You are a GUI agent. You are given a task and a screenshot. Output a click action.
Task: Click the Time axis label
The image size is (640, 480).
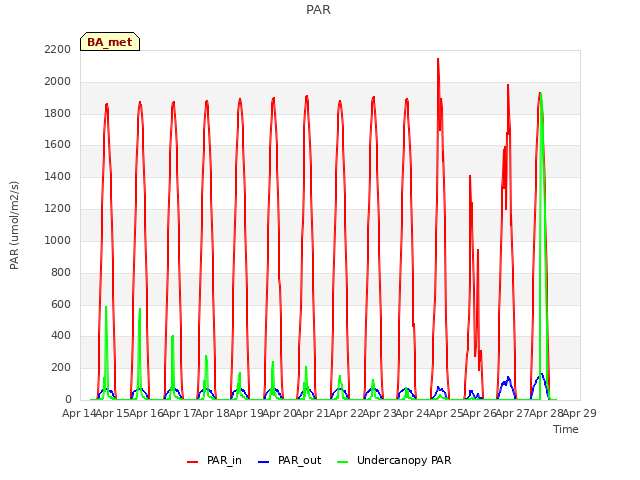coord(566,429)
